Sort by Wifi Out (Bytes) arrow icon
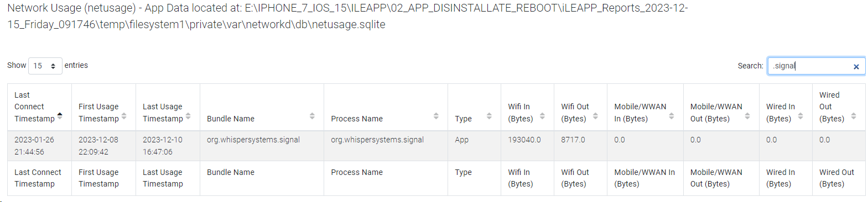 pos(595,116)
